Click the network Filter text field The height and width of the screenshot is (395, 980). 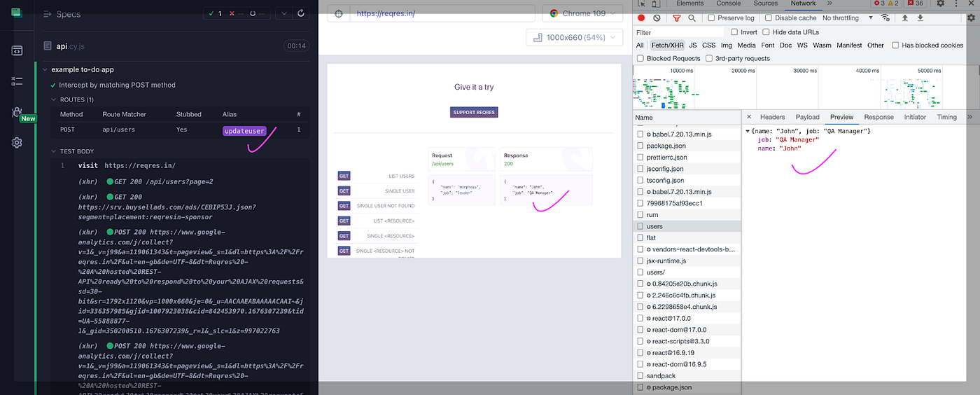[679, 32]
